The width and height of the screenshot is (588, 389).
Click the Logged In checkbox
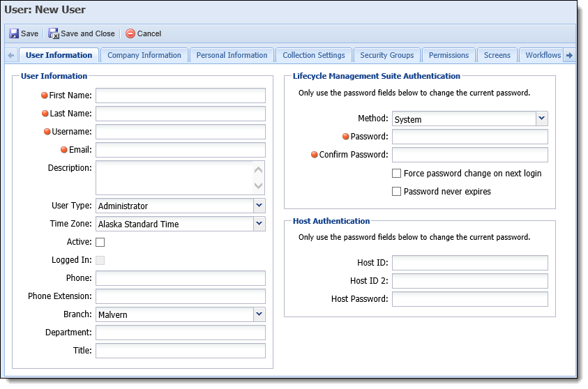(100, 260)
